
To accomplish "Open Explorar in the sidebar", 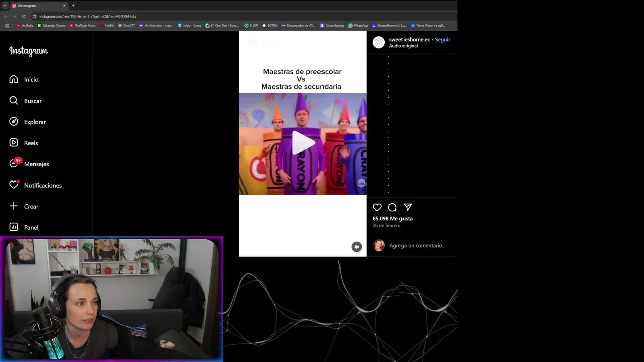I will click(27, 122).
